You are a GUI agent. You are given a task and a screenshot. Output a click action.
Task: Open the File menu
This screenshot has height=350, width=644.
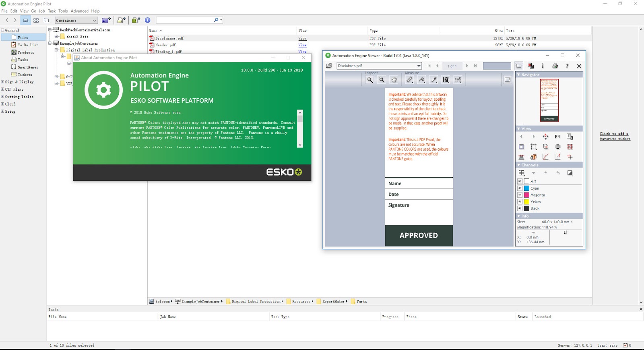[4, 11]
